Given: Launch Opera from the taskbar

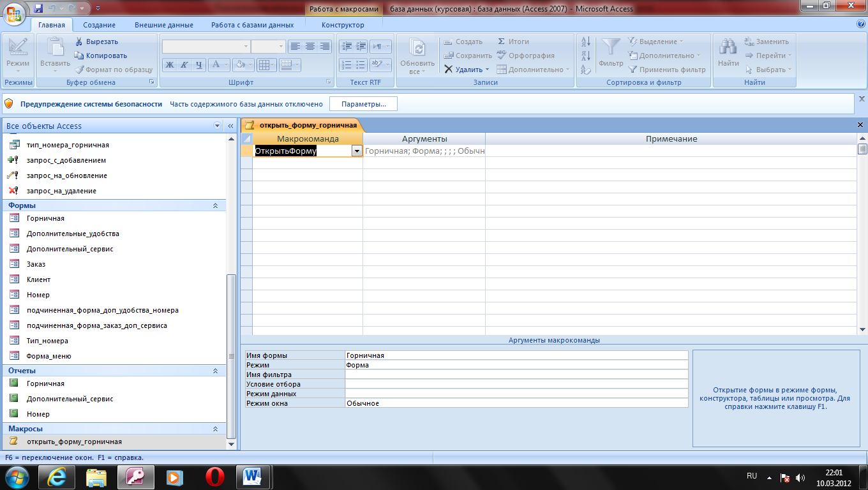Looking at the screenshot, I should 215,477.
